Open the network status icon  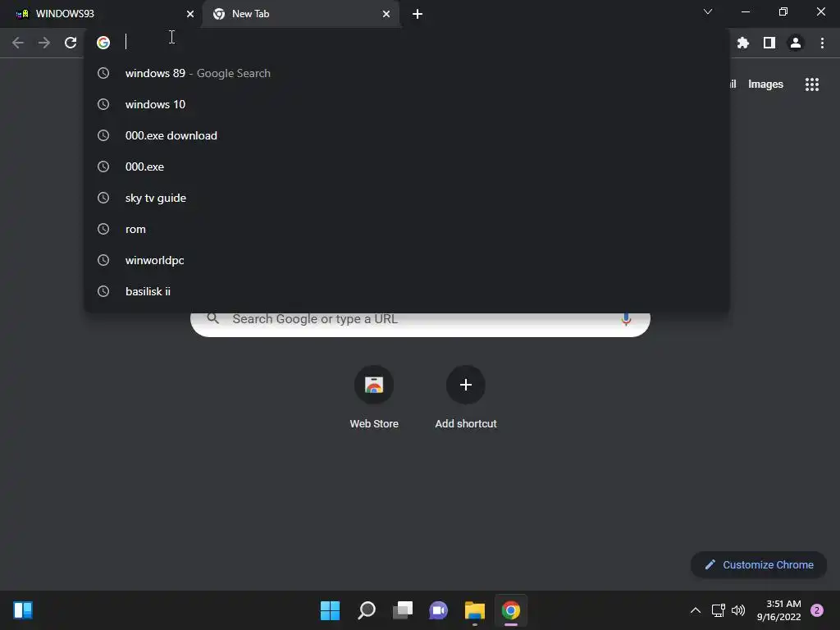pos(719,610)
